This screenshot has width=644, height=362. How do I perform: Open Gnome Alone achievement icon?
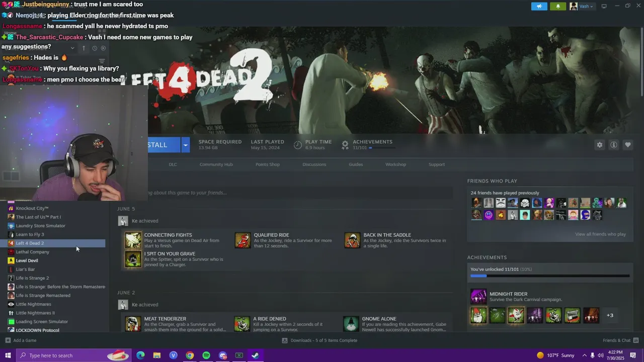[351, 324]
